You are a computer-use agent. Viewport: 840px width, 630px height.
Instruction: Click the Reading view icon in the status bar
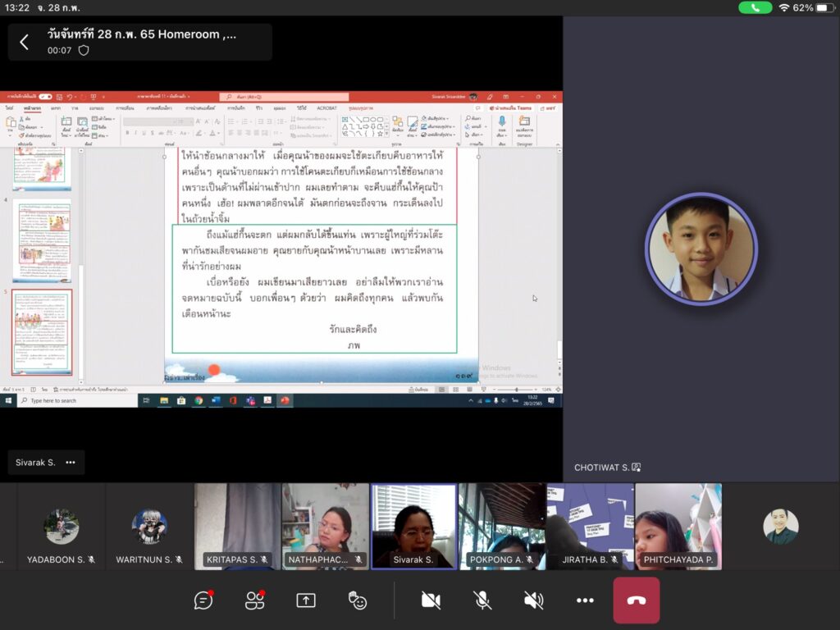(470, 390)
